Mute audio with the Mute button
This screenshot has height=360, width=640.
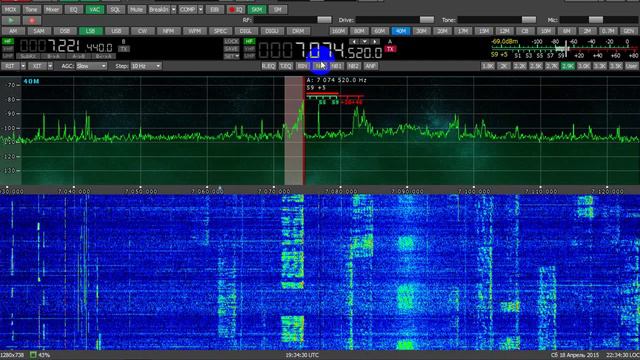(136, 9)
